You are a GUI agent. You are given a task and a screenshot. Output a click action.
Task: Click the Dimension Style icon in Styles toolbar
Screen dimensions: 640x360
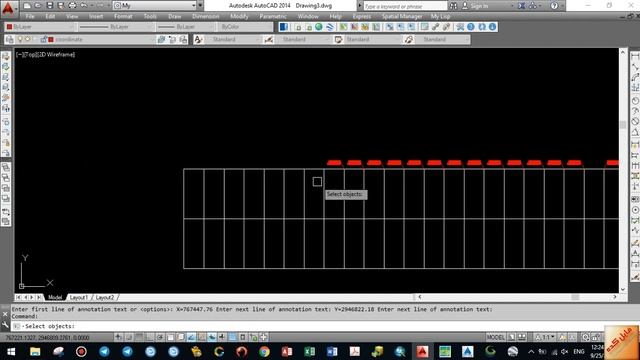point(269,40)
